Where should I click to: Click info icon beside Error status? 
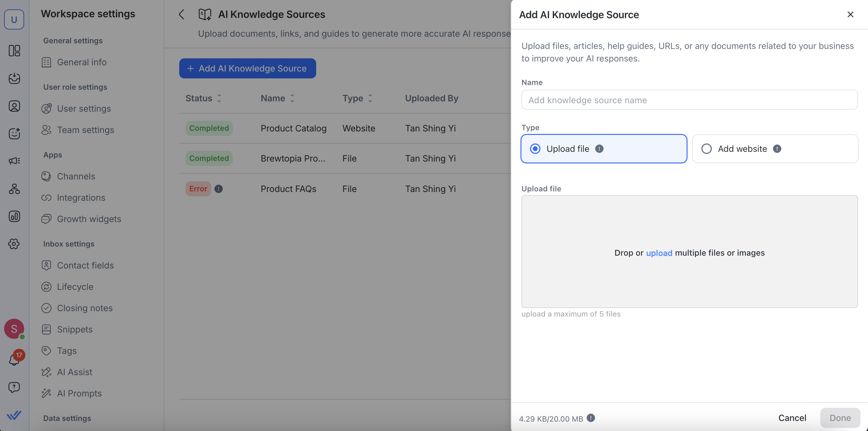coord(218,189)
